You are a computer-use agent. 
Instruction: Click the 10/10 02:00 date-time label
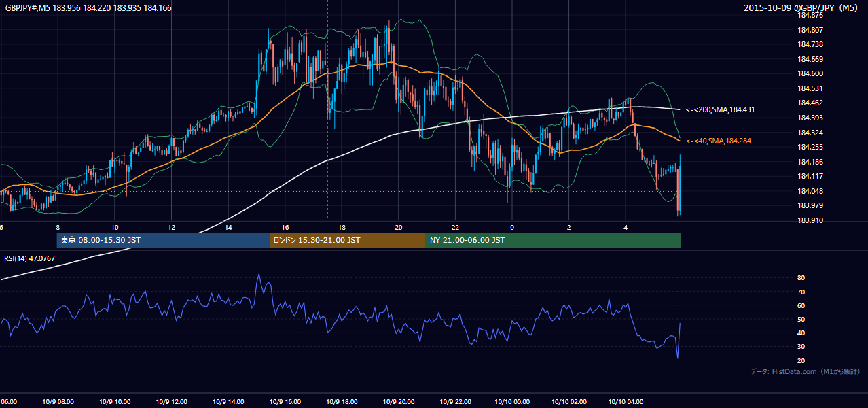coord(569,402)
